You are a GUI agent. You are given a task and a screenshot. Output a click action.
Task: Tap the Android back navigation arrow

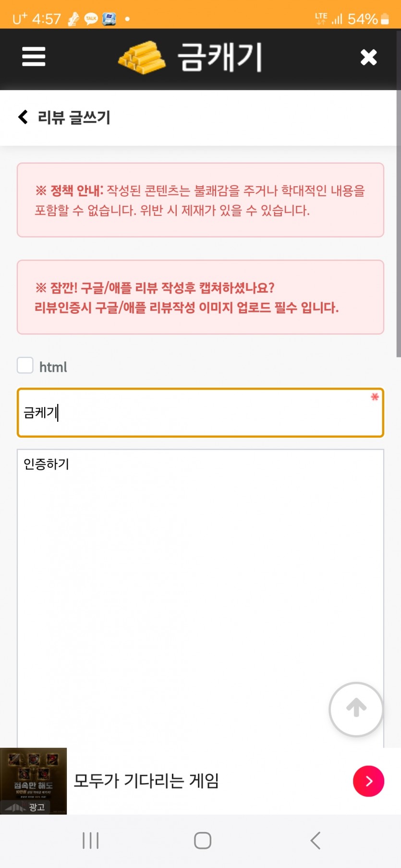(315, 840)
